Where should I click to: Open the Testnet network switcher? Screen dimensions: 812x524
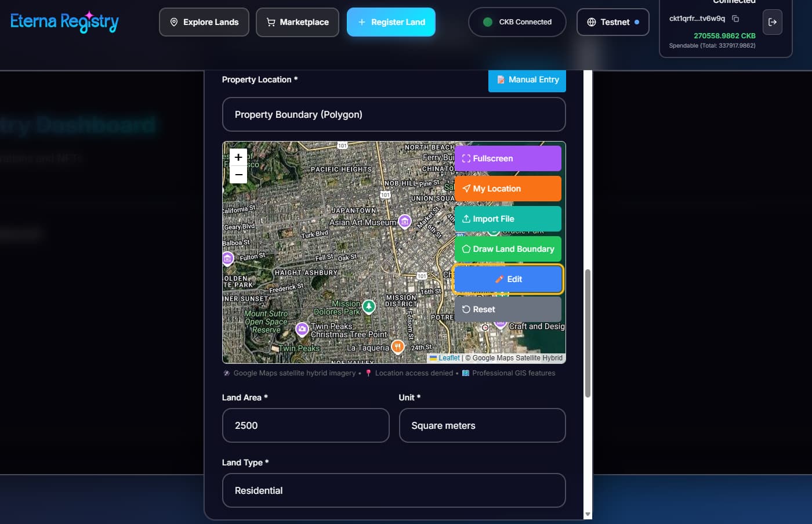612,22
